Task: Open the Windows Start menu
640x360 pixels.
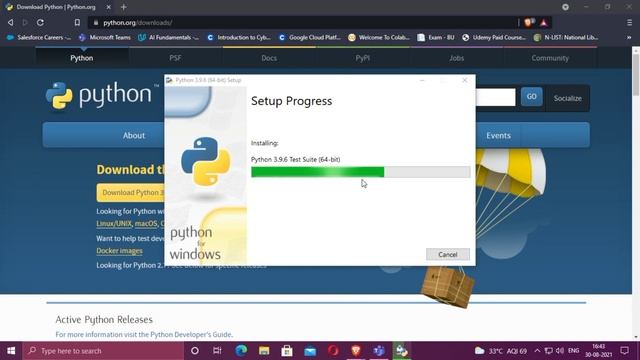Action: 11,351
